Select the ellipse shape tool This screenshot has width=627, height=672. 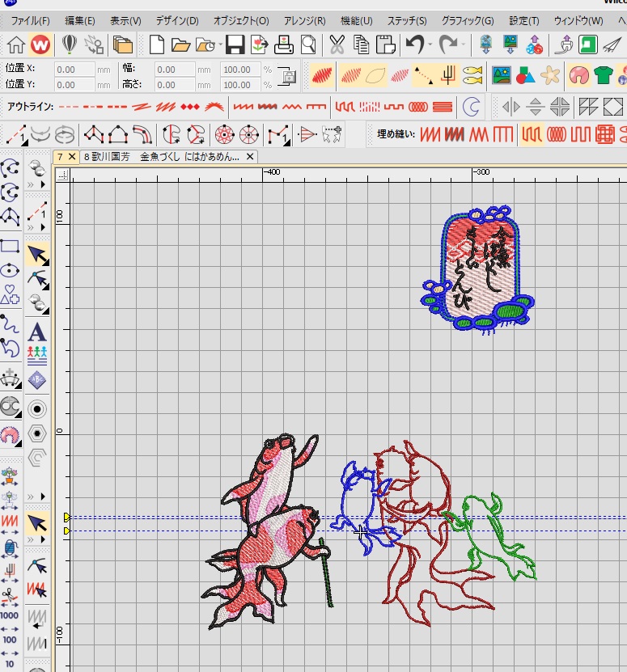(10, 270)
